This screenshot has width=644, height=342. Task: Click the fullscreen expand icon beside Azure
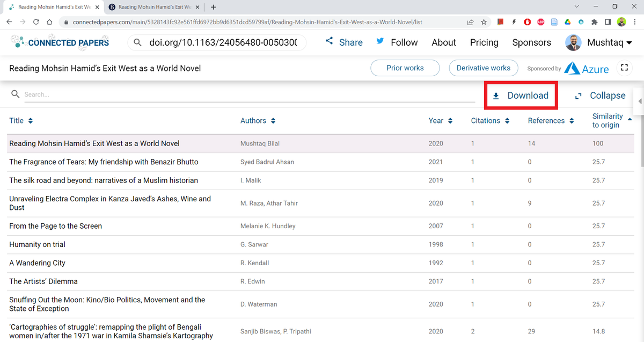tap(624, 68)
